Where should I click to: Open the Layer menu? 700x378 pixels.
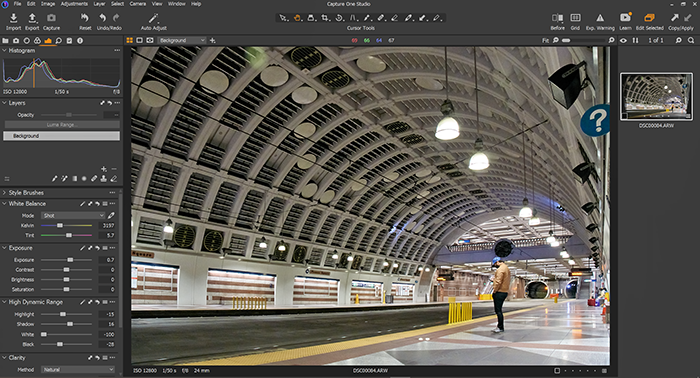point(99,4)
